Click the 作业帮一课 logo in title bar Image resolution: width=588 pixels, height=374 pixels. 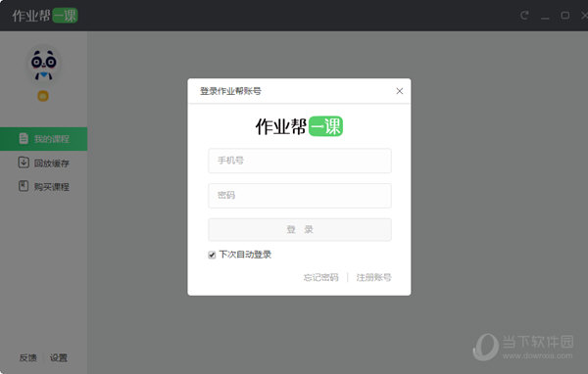pos(45,16)
